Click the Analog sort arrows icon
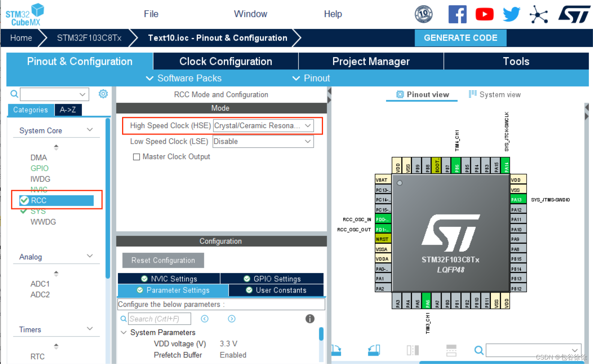The image size is (593, 364). tap(56, 273)
